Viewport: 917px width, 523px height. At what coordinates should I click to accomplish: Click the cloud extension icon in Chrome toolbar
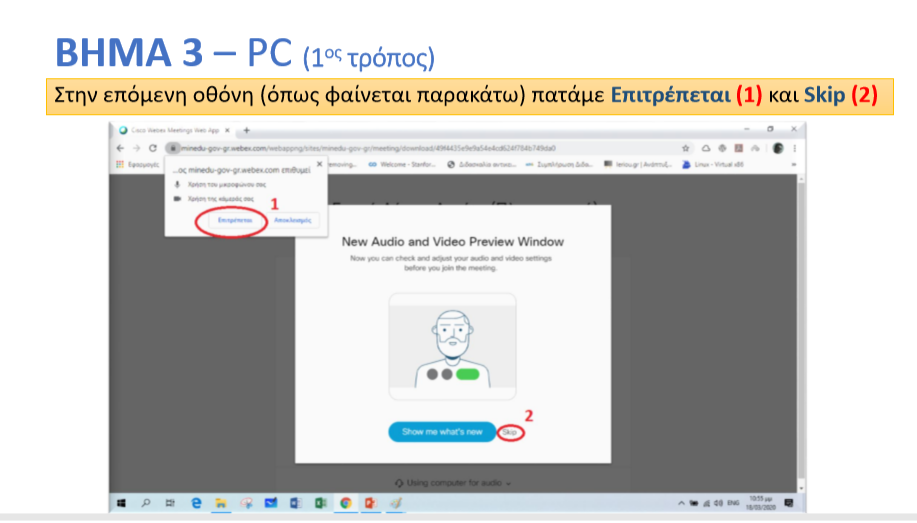point(705,149)
